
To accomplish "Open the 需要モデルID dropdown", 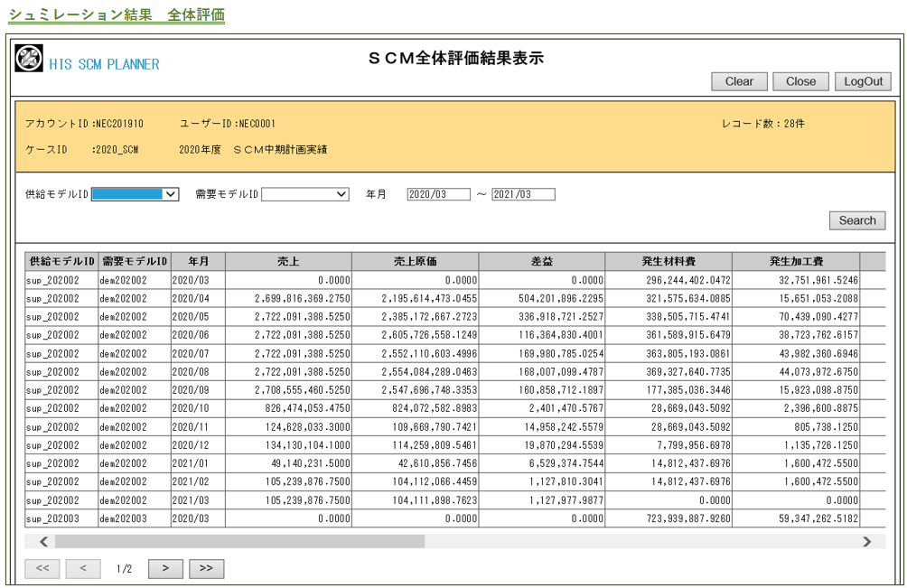I will pyautogui.click(x=304, y=194).
